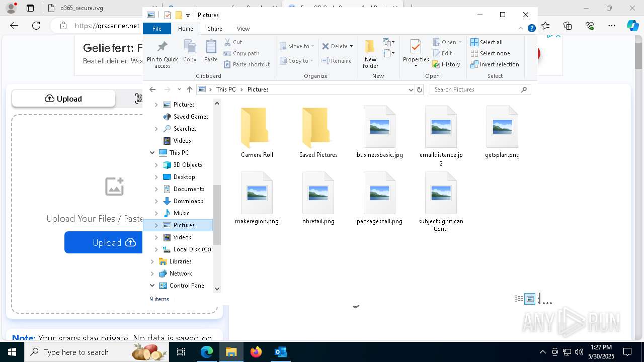Expand address bar history dropdown
This screenshot has height=362, width=644.
[x=411, y=89]
